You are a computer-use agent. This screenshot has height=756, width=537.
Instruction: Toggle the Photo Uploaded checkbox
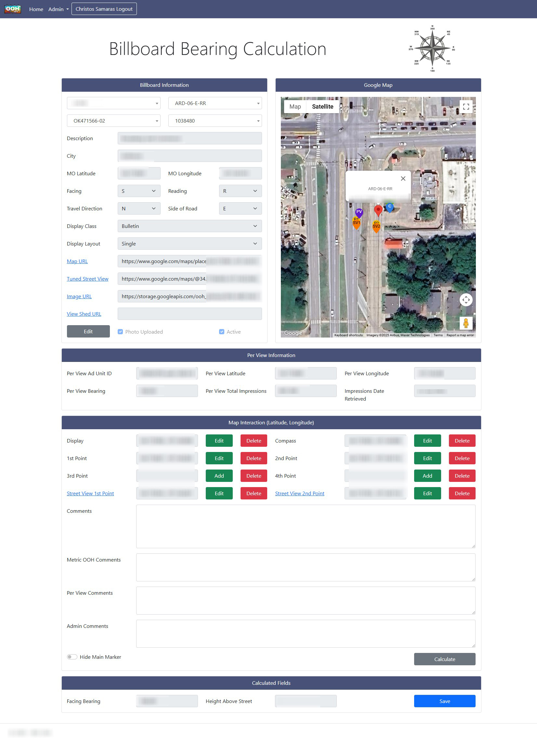pyautogui.click(x=120, y=332)
